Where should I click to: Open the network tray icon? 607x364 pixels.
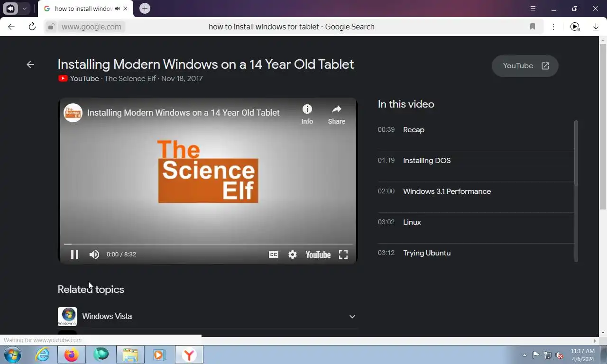click(548, 355)
